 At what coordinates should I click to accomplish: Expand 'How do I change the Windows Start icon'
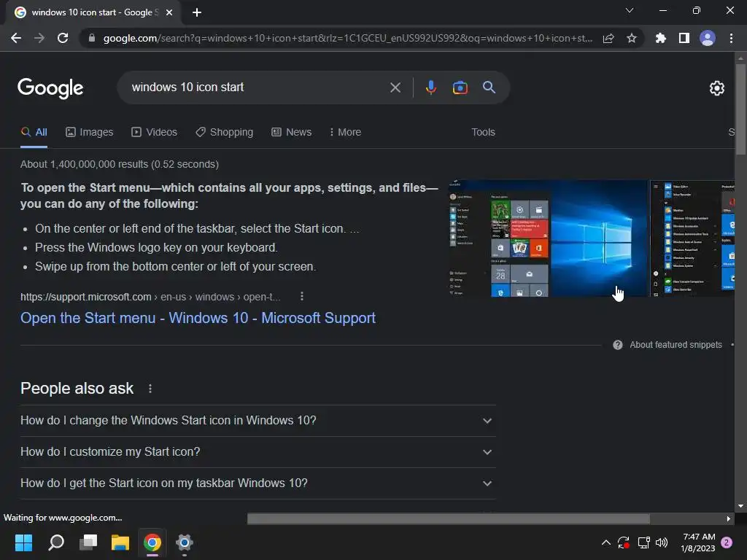[258, 421]
